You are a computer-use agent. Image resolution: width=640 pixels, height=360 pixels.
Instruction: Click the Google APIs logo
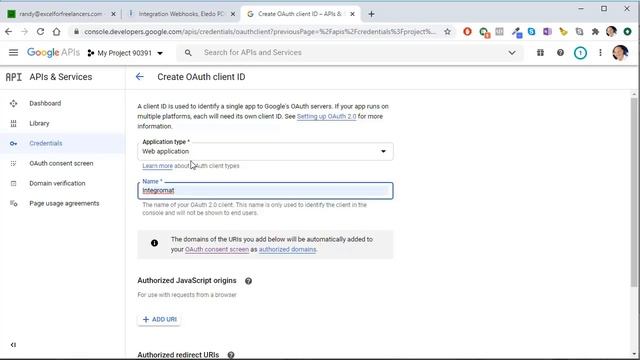53,53
